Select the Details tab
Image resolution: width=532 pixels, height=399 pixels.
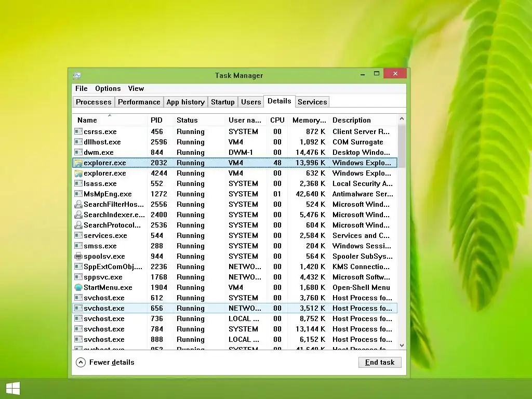tap(279, 101)
